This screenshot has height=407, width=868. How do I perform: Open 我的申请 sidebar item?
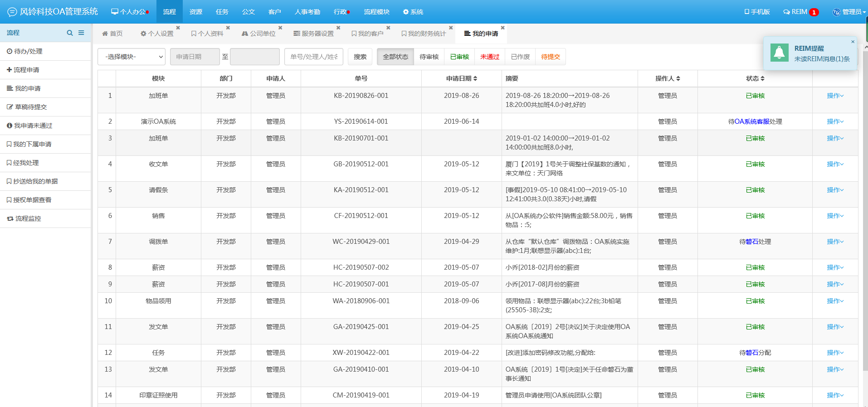coord(45,88)
